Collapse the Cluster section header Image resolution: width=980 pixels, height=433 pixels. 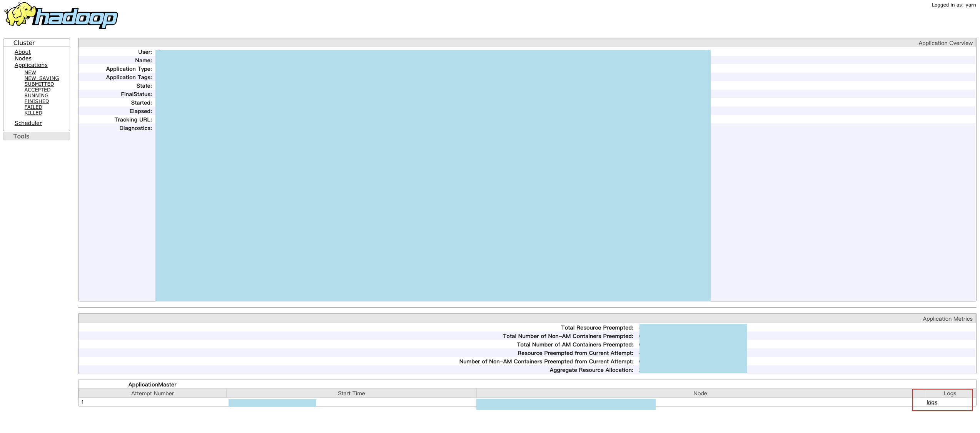24,43
